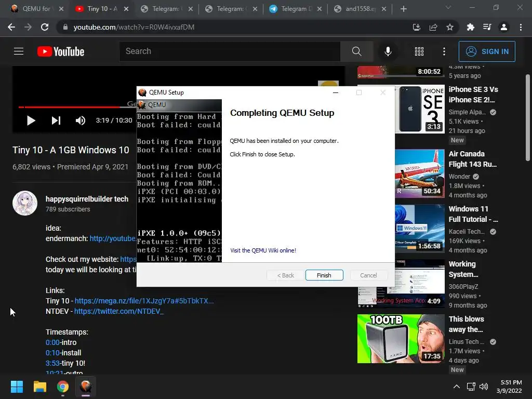Mute the video volume

81,121
